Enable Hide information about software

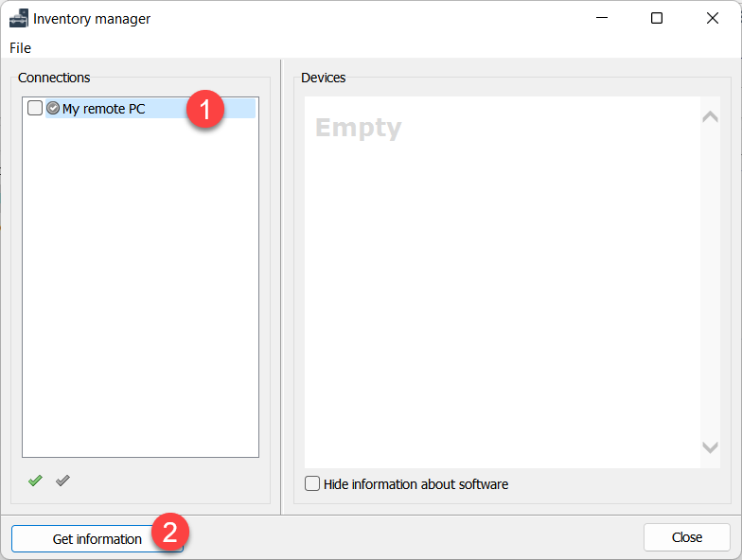[x=312, y=484]
